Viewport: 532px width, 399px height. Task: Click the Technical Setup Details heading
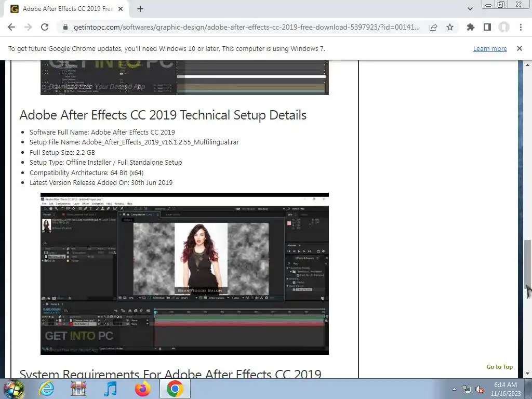click(x=163, y=115)
